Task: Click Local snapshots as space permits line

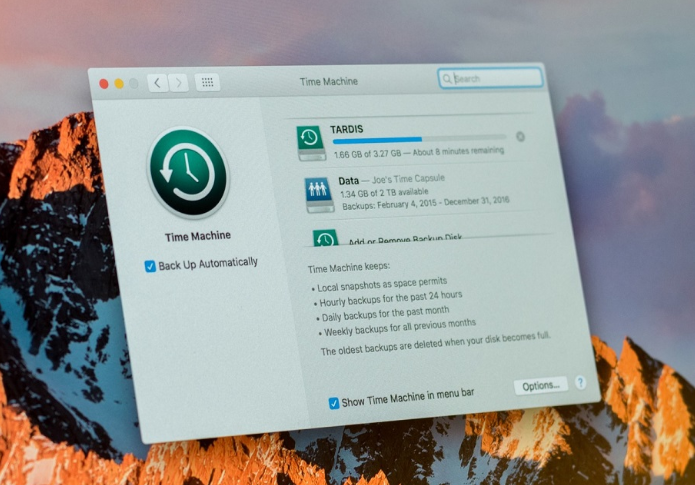Action: (382, 284)
